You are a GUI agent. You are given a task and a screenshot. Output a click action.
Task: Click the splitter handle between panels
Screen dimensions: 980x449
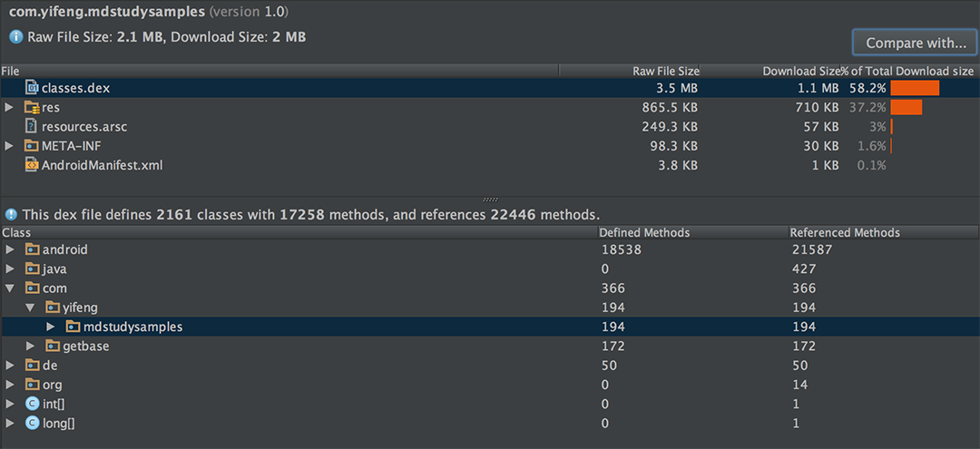coord(491,200)
